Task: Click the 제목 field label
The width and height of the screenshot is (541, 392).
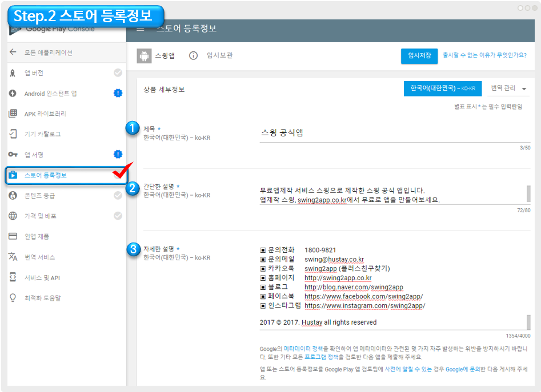Action: click(149, 129)
